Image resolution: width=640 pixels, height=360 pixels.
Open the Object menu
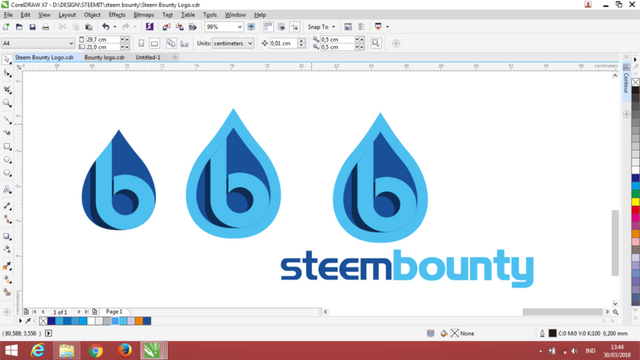pos(92,15)
